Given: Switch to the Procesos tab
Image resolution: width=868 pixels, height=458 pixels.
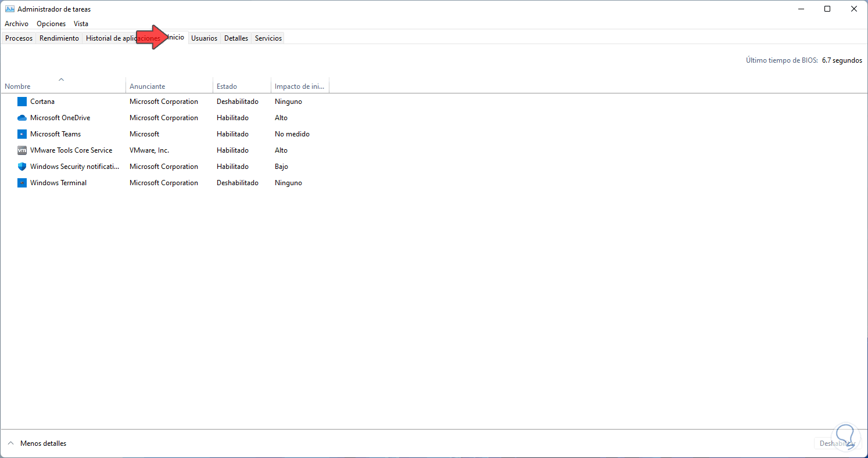Looking at the screenshot, I should (19, 38).
